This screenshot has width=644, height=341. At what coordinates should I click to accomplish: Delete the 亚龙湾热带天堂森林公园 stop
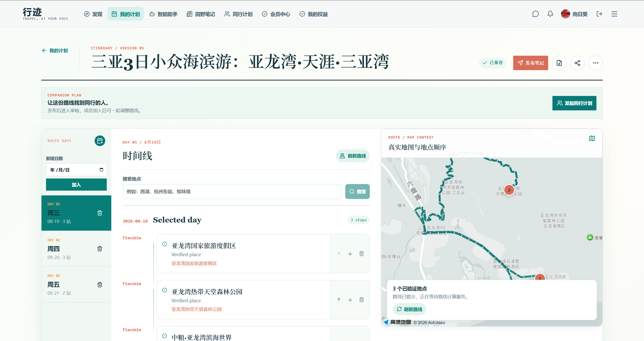click(x=361, y=299)
